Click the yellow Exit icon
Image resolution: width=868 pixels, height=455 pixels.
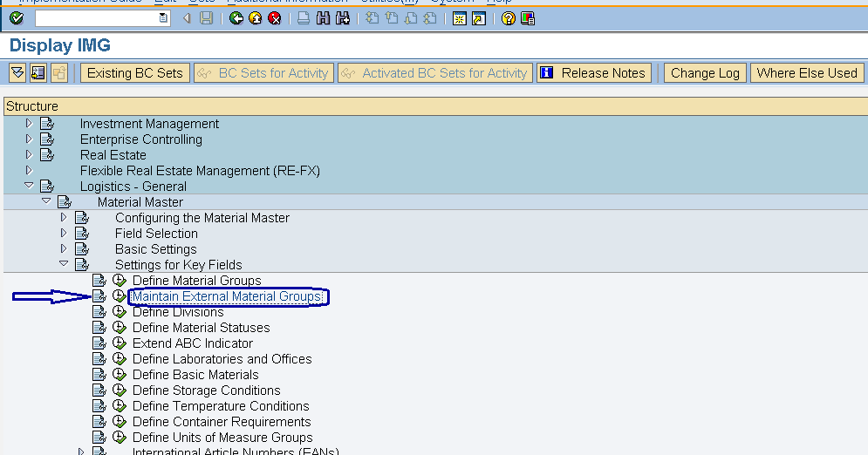coord(256,19)
